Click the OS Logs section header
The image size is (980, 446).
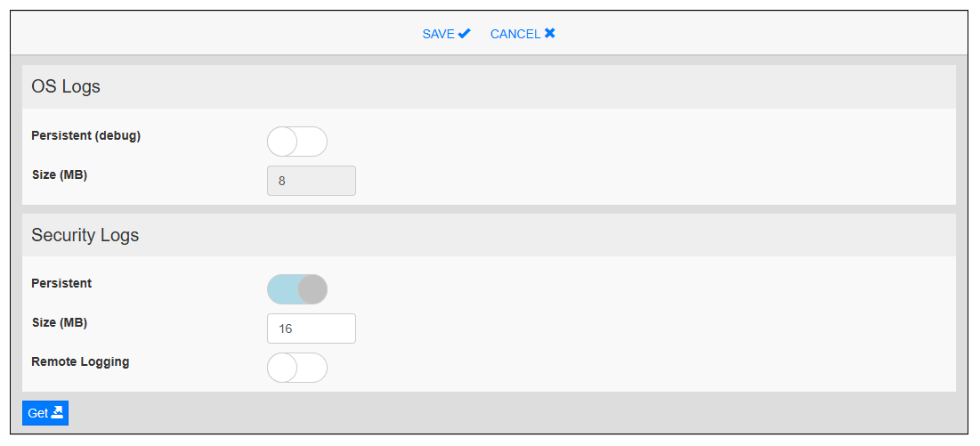point(66,87)
